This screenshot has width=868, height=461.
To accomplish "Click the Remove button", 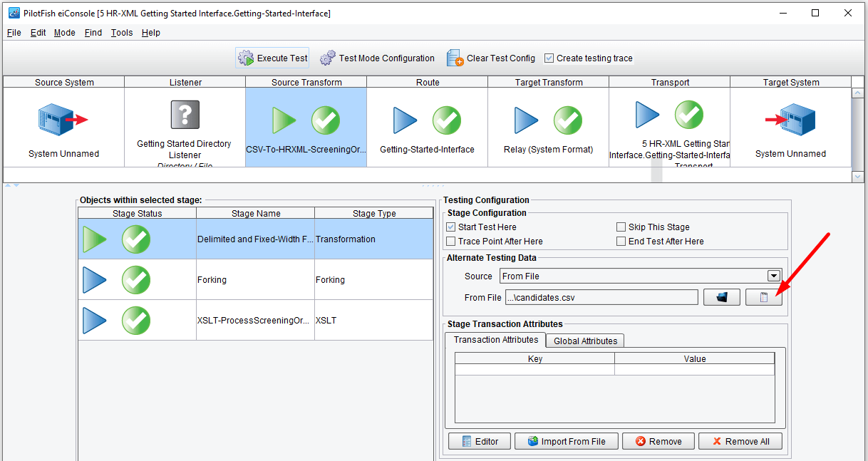I will pyautogui.click(x=658, y=442).
